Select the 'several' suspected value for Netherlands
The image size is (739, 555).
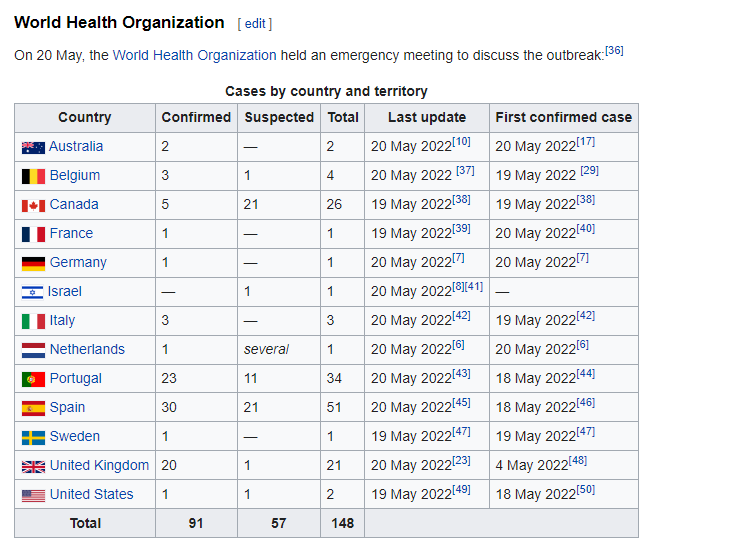266,349
